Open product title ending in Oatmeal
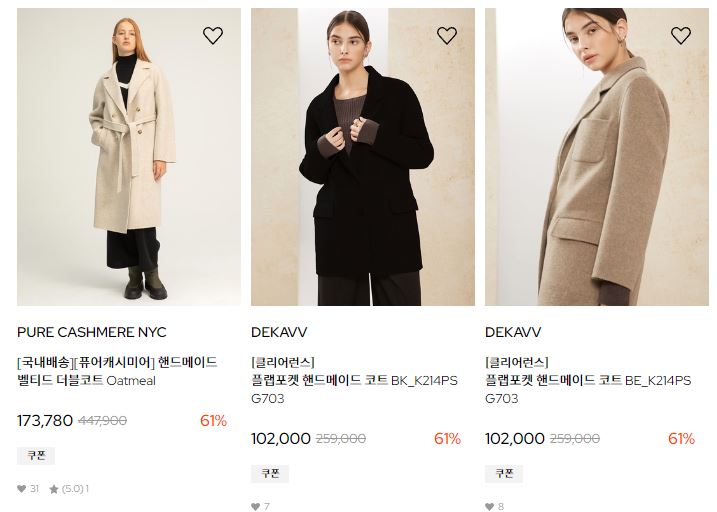The image size is (717, 512). point(117,371)
